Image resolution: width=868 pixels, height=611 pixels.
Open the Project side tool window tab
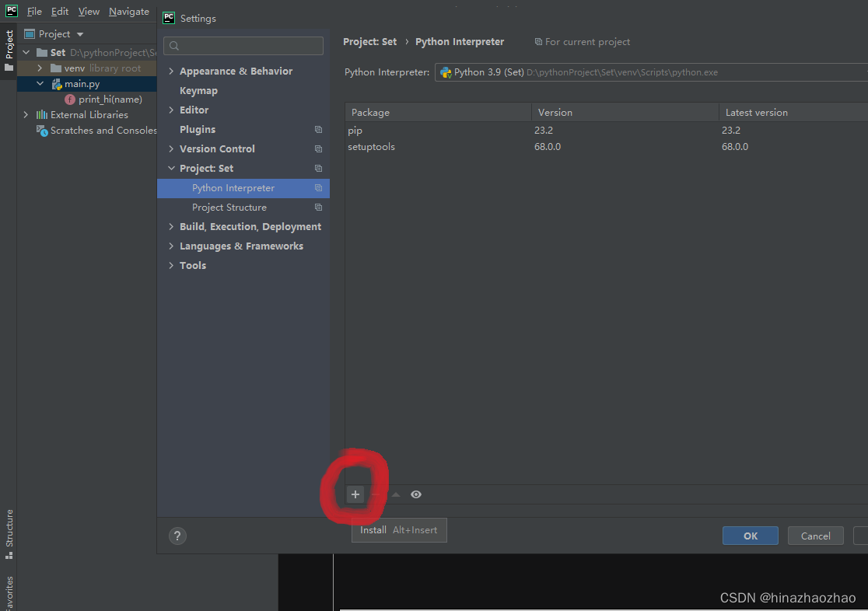coord(9,51)
